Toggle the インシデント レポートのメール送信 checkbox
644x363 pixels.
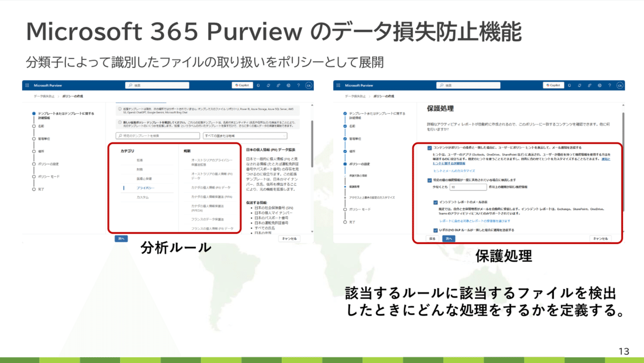(x=435, y=202)
